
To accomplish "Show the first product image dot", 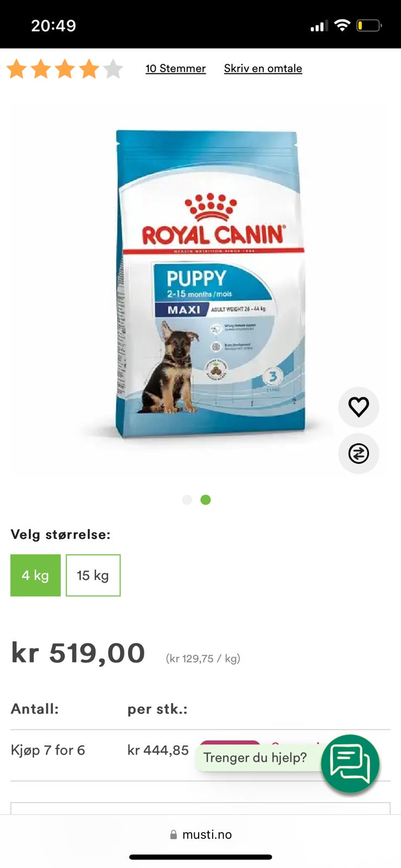I will [187, 500].
